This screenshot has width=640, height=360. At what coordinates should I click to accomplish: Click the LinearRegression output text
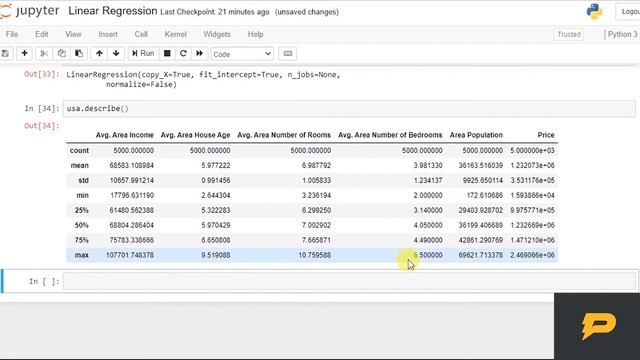(x=203, y=79)
